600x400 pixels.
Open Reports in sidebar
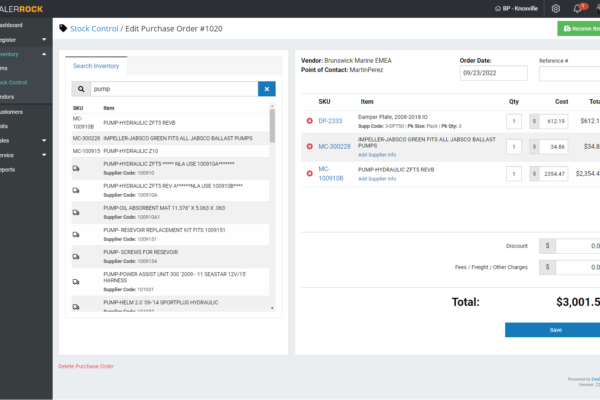(x=8, y=170)
